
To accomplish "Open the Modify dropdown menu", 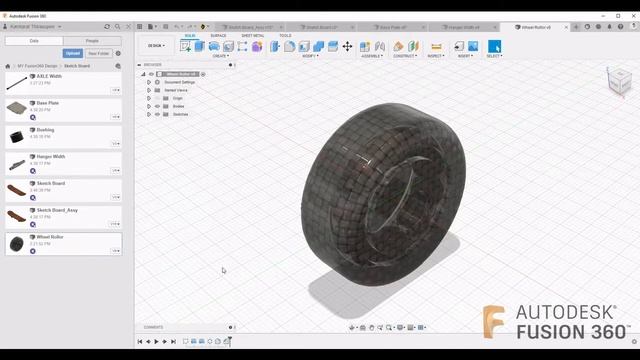I will [x=311, y=56].
